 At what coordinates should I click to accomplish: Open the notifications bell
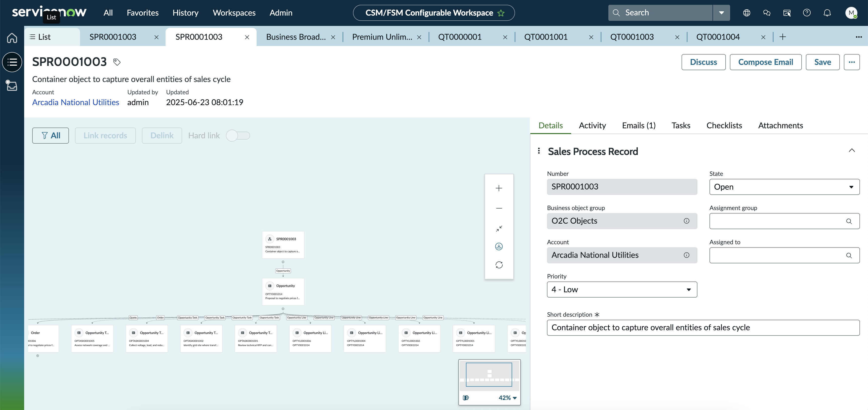click(x=827, y=13)
